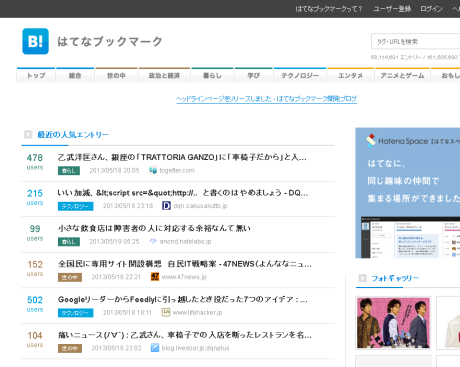This screenshot has width=460, height=367.
Task: Click 暮らし category tag on 478-users entry
Action: (x=69, y=171)
